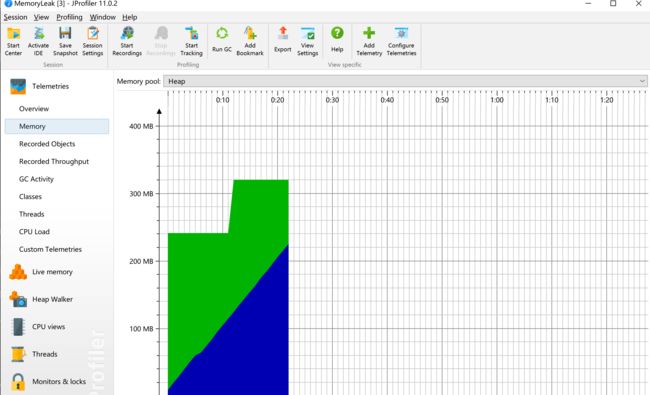Start Recordings from the toolbar
The image size is (650, 395).
127,41
